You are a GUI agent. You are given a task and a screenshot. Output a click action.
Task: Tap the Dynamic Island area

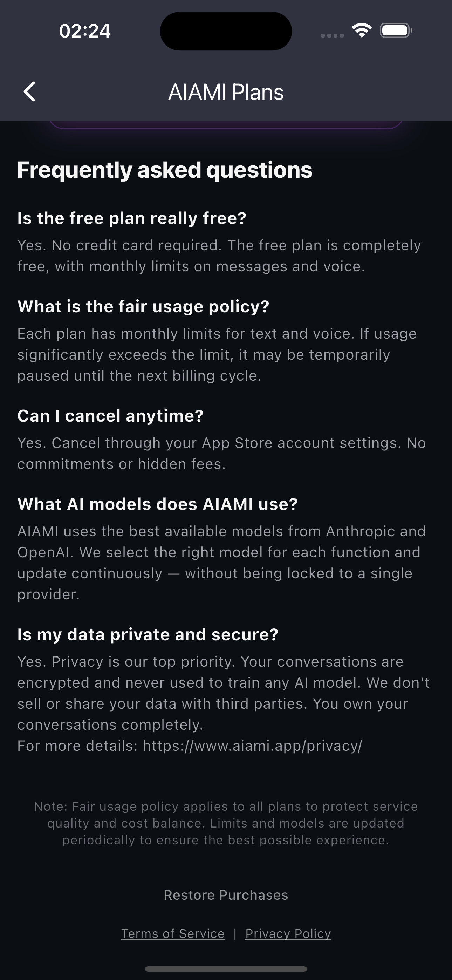coord(226,30)
